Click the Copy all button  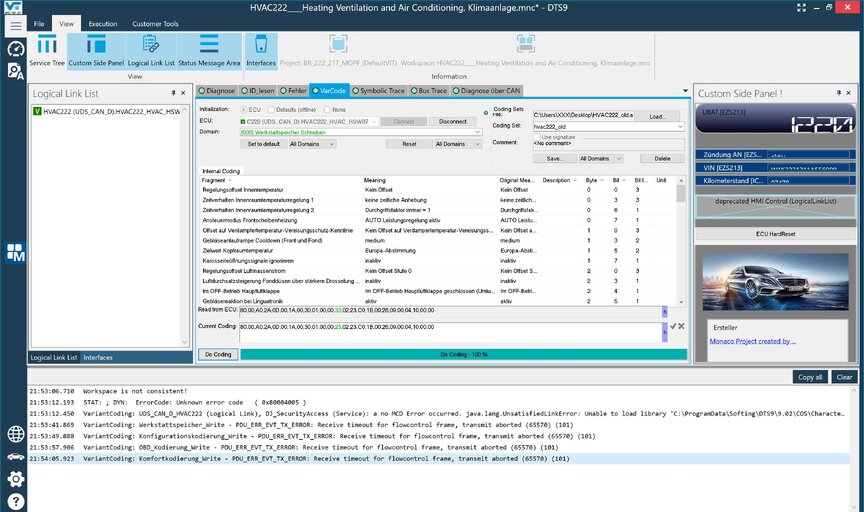(810, 377)
